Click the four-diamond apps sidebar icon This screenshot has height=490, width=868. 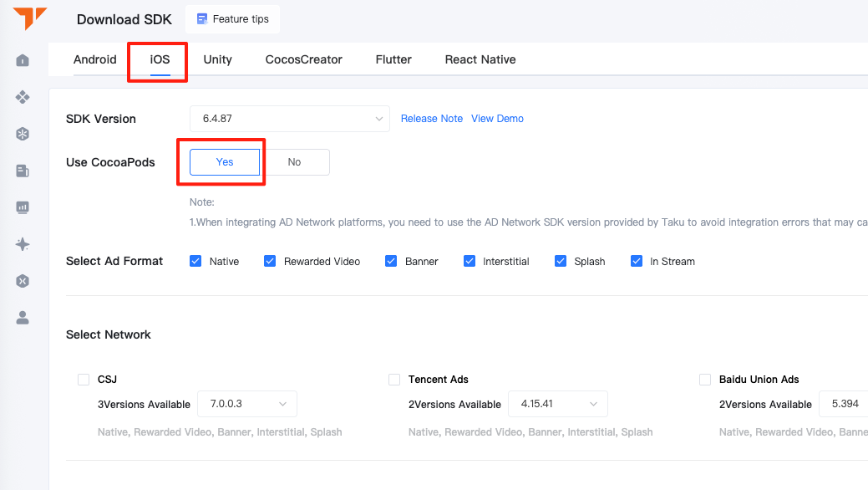tap(23, 97)
